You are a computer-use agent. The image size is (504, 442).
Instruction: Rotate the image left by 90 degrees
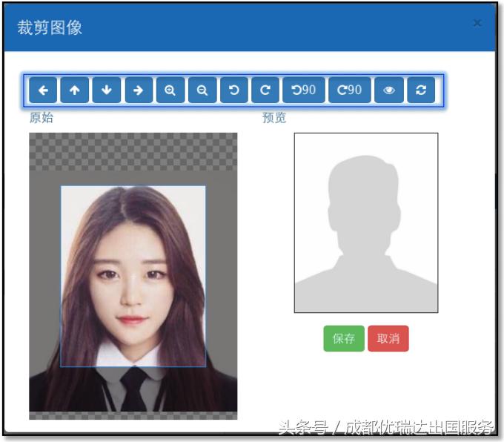(303, 90)
